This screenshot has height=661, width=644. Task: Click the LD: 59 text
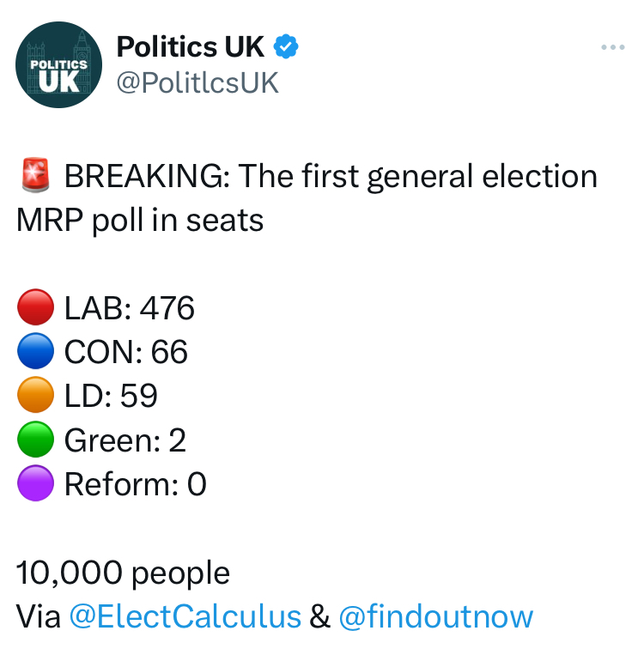111,396
